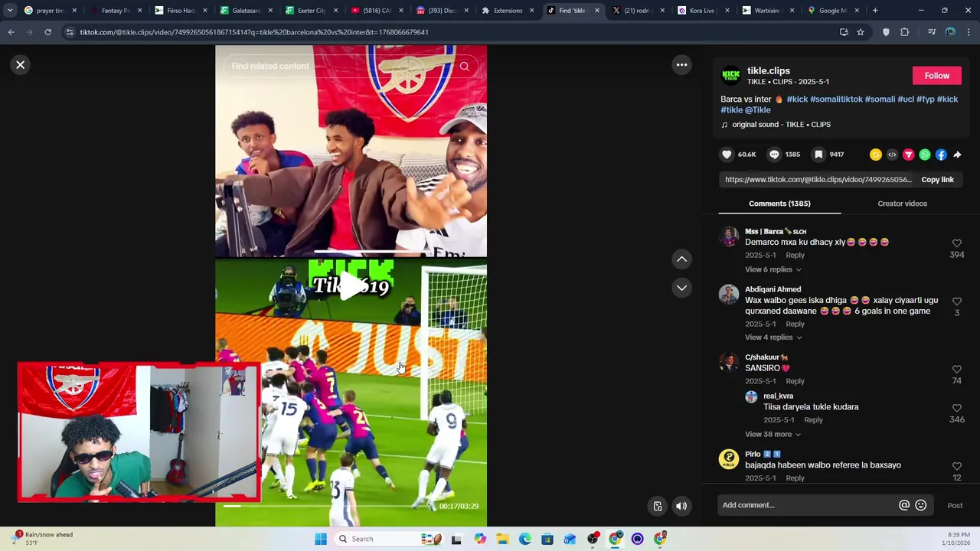Screen dimensions: 980x551
Task: Open original sound - TIKLE CLIPS
Action: coord(781,125)
